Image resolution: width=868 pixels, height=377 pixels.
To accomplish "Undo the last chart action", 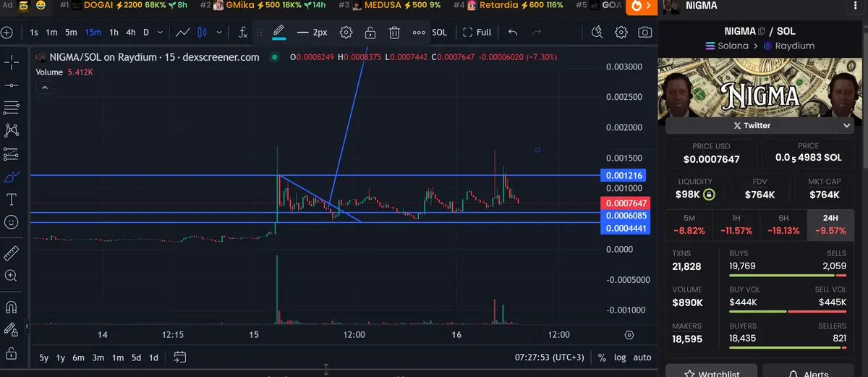I will coord(513,33).
